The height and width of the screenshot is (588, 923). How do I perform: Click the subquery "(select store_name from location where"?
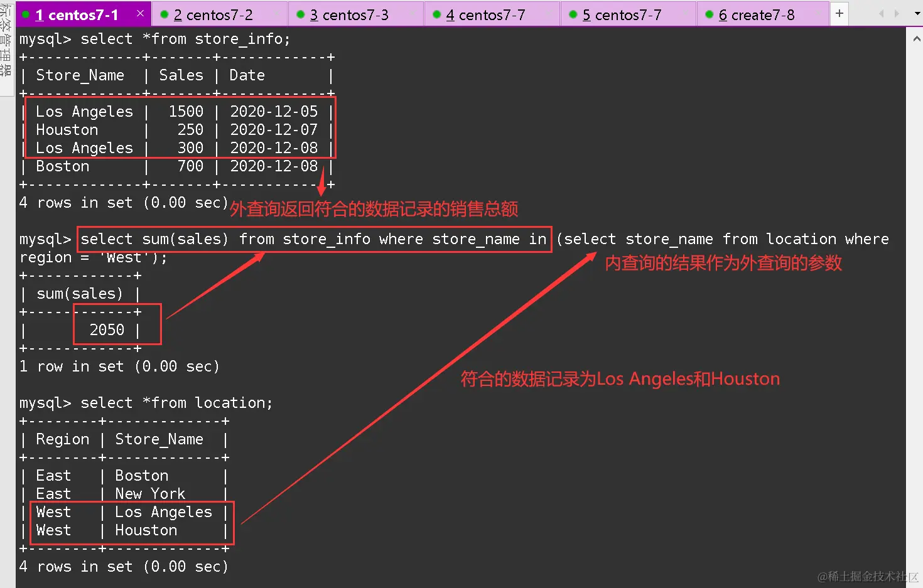click(x=723, y=239)
